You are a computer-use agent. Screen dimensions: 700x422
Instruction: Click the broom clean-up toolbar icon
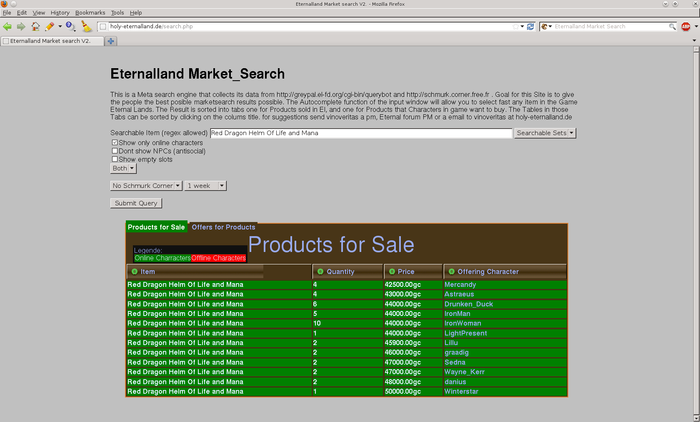(86, 27)
